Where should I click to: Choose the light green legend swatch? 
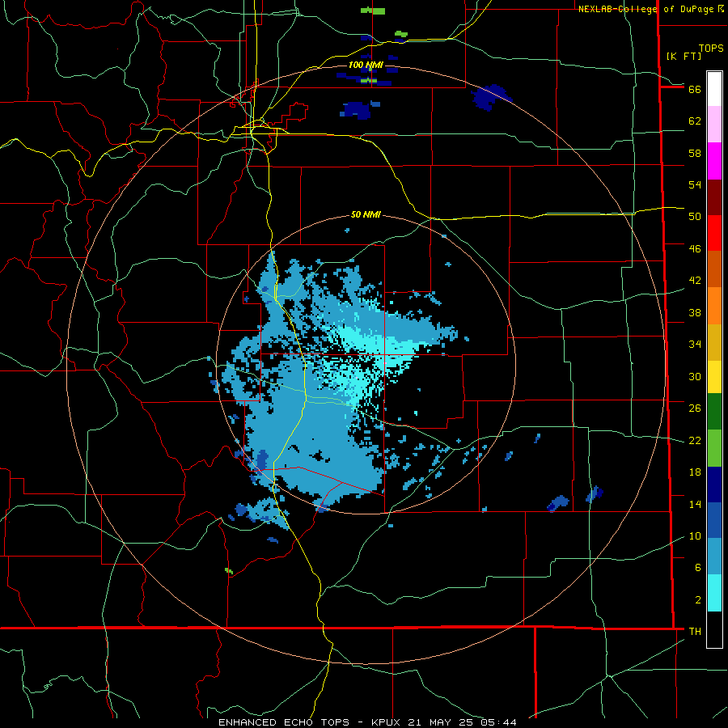tap(714, 448)
